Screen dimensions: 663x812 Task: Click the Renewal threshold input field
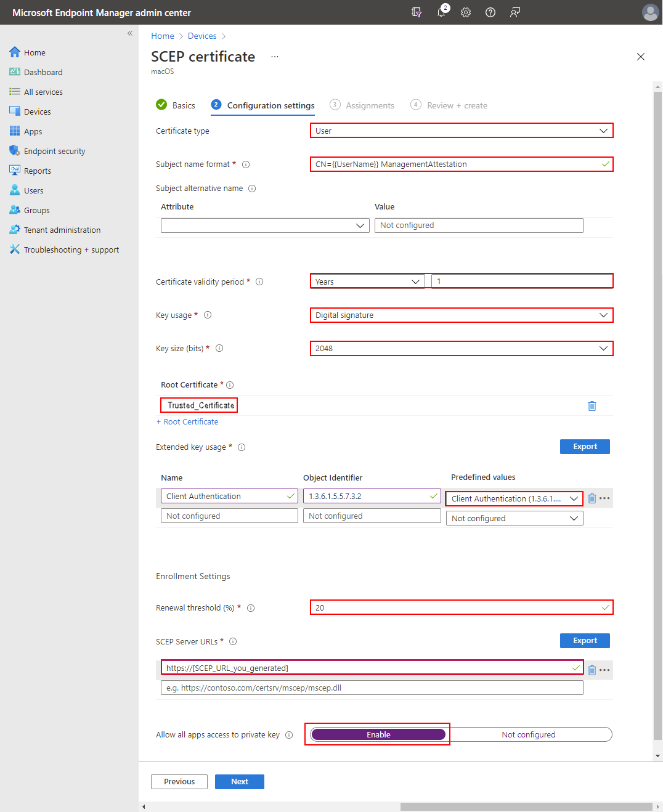coord(456,607)
